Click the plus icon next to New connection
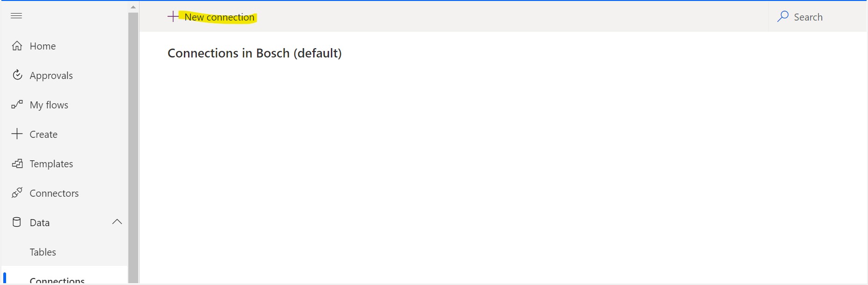This screenshot has width=868, height=285. (173, 16)
